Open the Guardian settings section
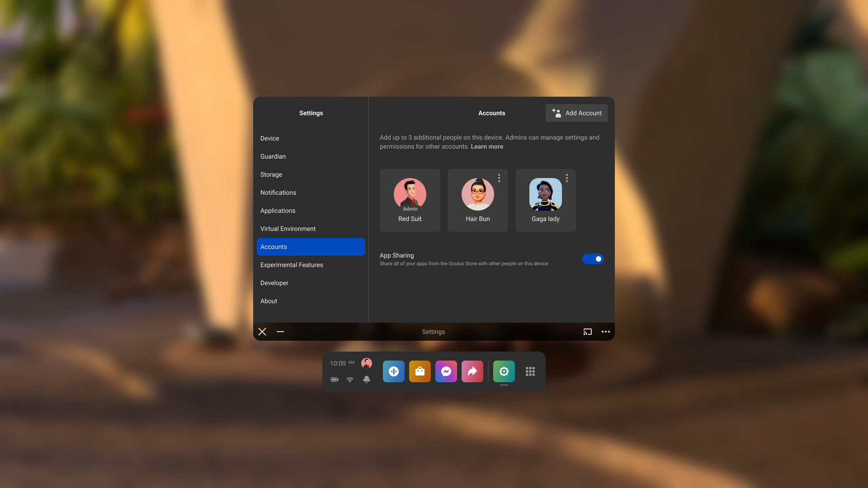Image resolution: width=868 pixels, height=488 pixels. click(x=311, y=156)
